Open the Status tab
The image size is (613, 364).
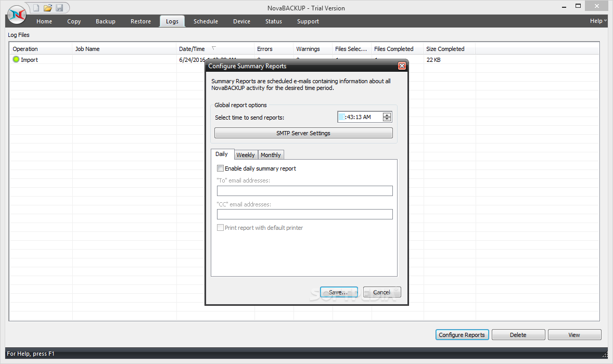tap(274, 21)
